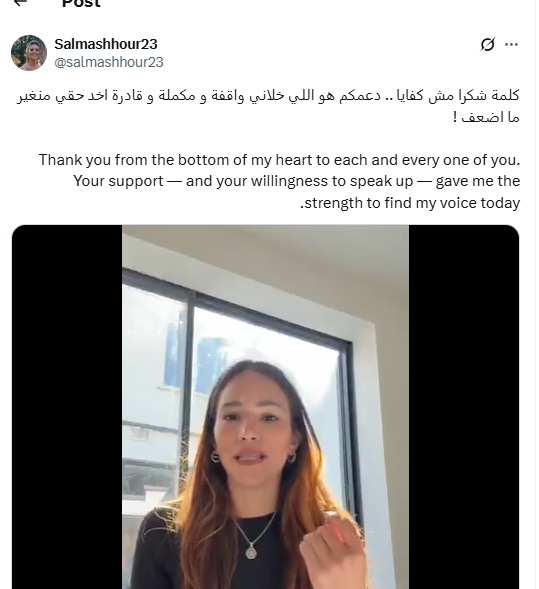Click the text 'strength to find my voice today'
This screenshot has height=589, width=539.
410,203
